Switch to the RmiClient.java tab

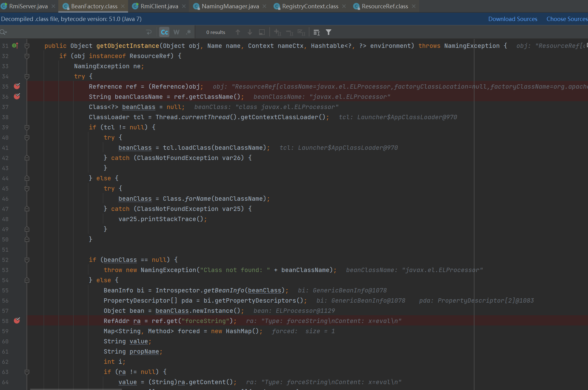(159, 6)
